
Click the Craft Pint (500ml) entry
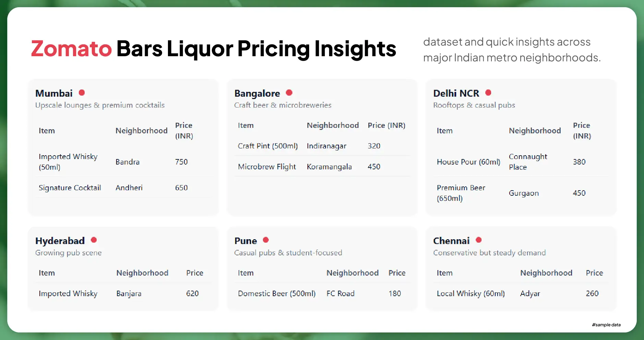268,146
